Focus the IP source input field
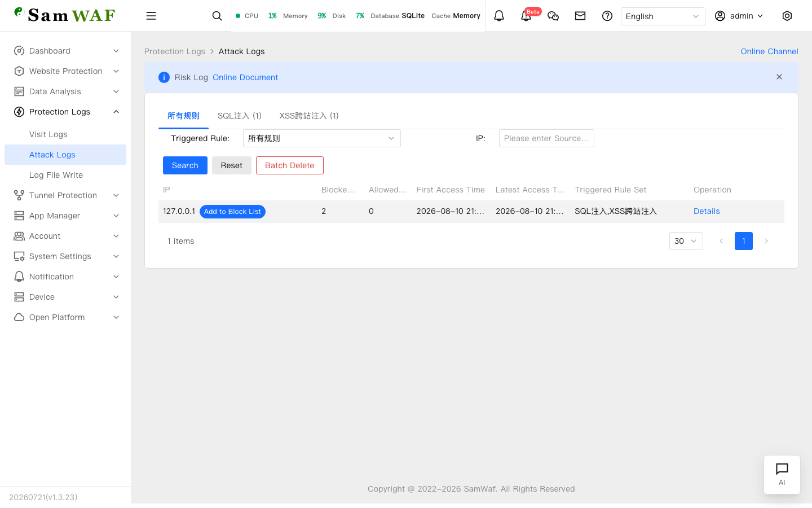Screen dimensions: 812x508 (x=546, y=138)
